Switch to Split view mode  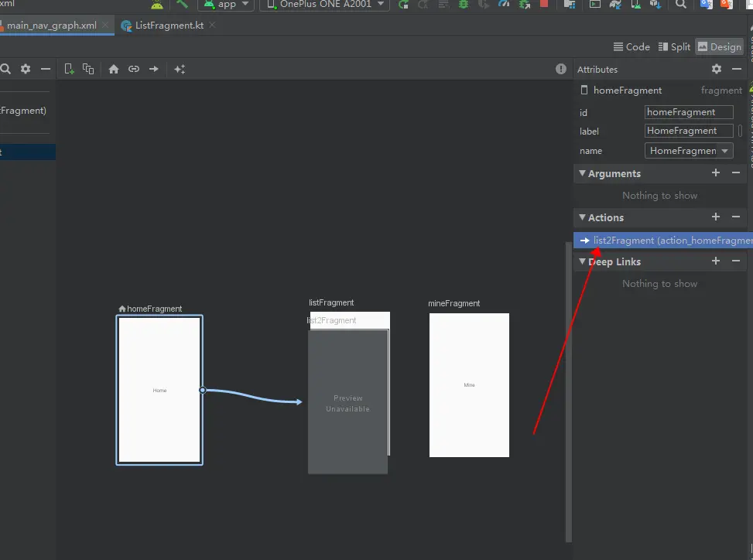click(674, 46)
